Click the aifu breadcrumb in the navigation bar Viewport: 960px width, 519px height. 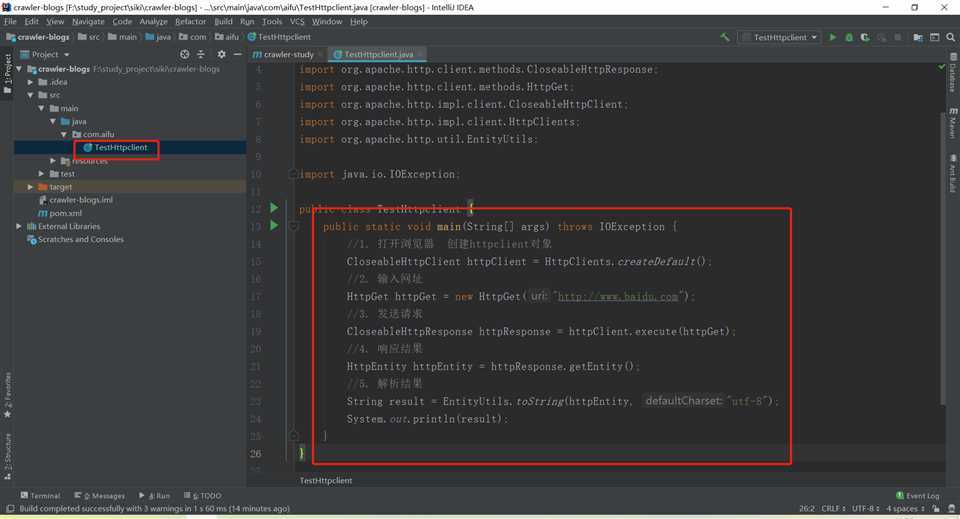(x=227, y=37)
